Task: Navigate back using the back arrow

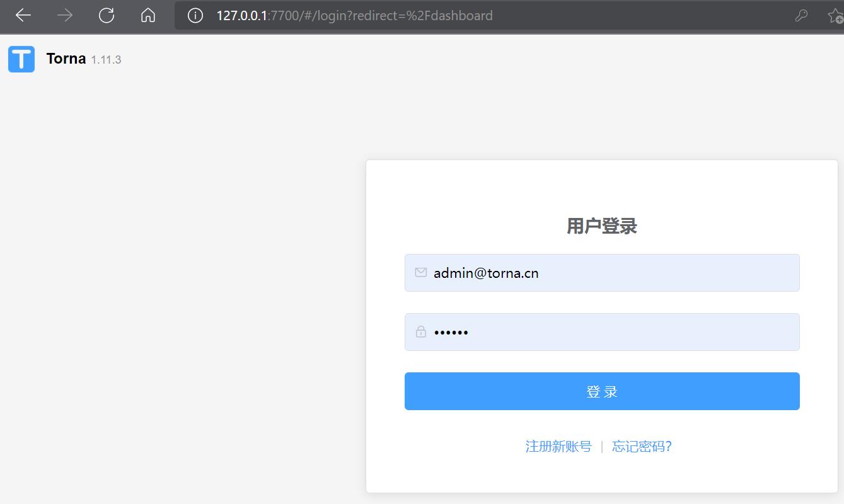Action: pos(23,15)
